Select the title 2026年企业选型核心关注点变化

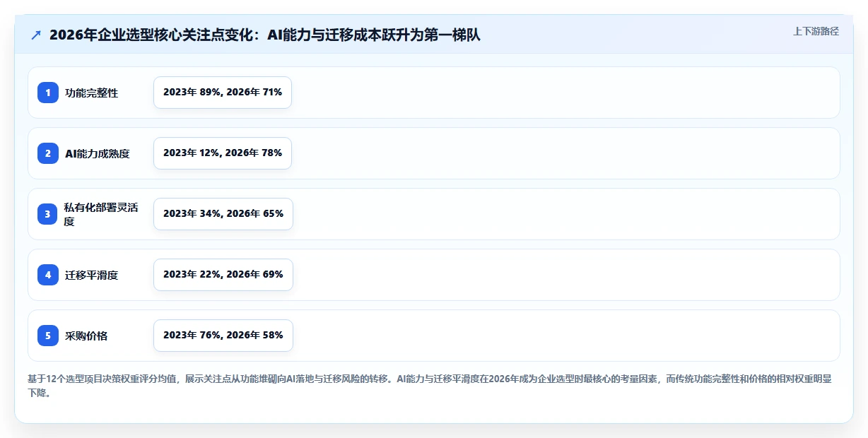(x=265, y=35)
